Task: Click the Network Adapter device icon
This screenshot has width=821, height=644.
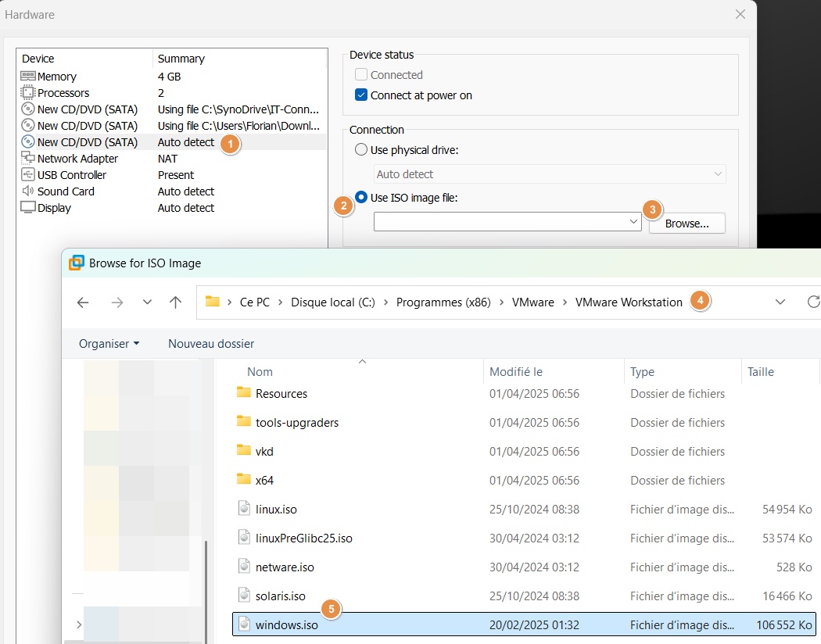Action: coord(29,158)
